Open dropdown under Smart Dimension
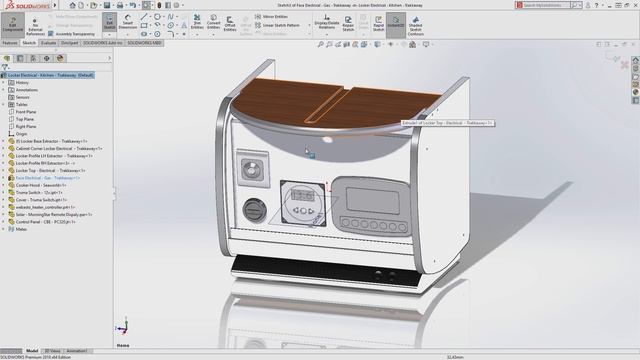Screen dimensions: 640x360 128,35
